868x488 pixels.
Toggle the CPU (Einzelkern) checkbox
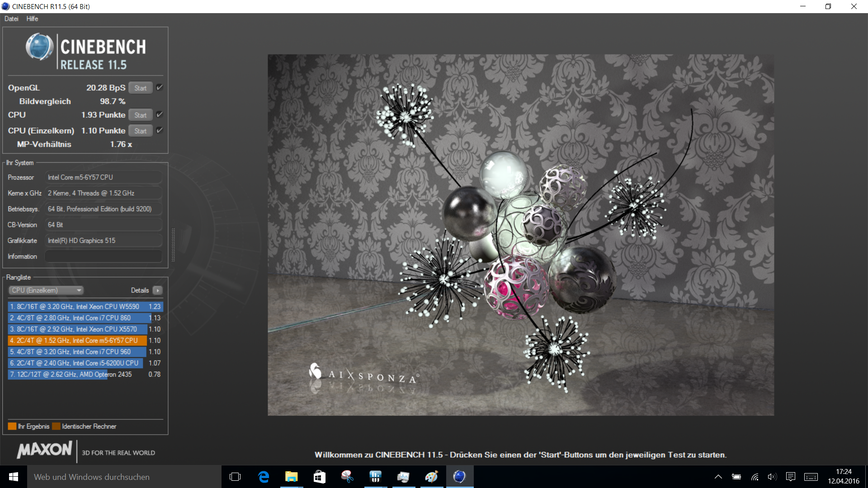[160, 131]
